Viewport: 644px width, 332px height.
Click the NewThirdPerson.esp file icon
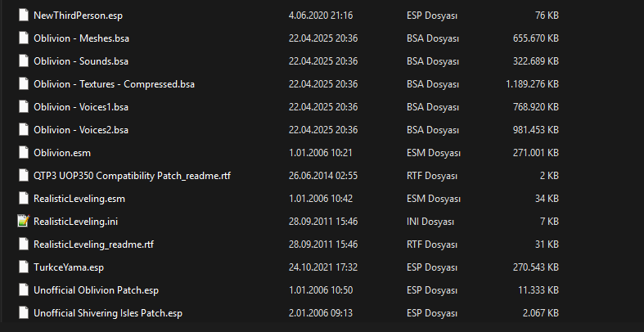tap(24, 16)
